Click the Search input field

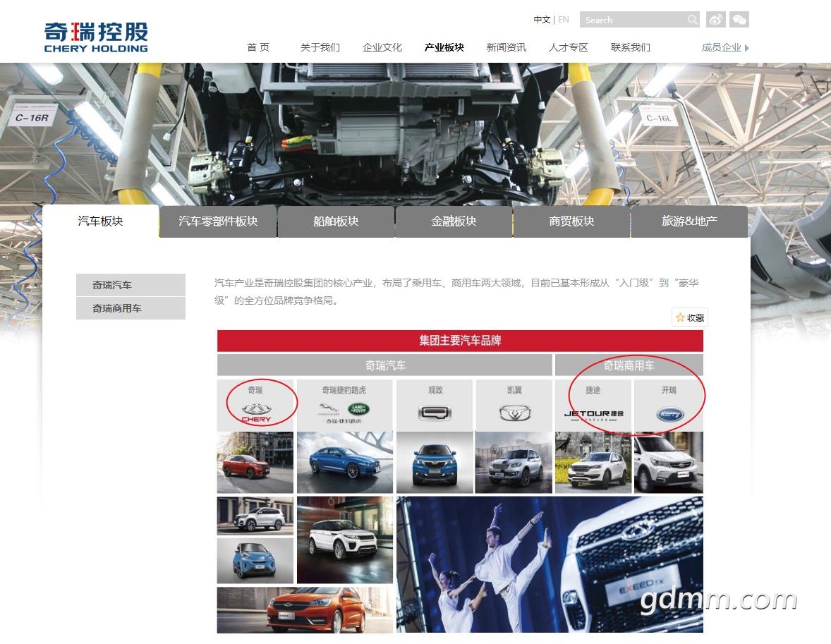tap(631, 20)
